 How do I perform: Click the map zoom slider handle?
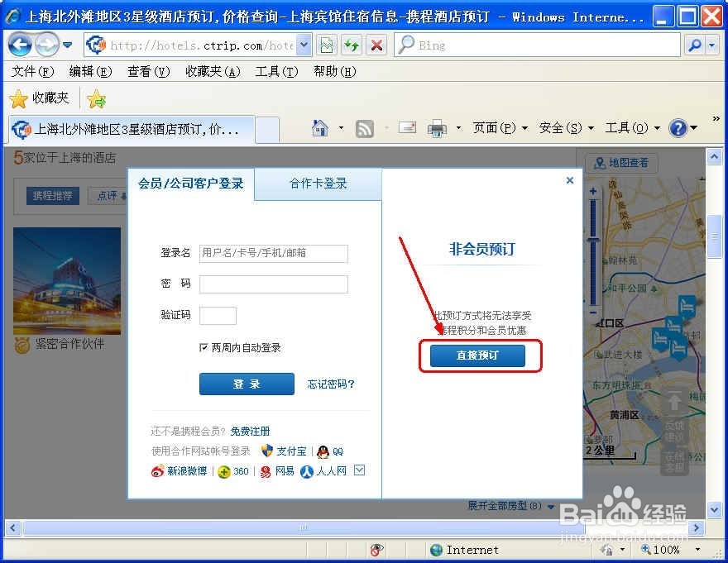pos(593,240)
